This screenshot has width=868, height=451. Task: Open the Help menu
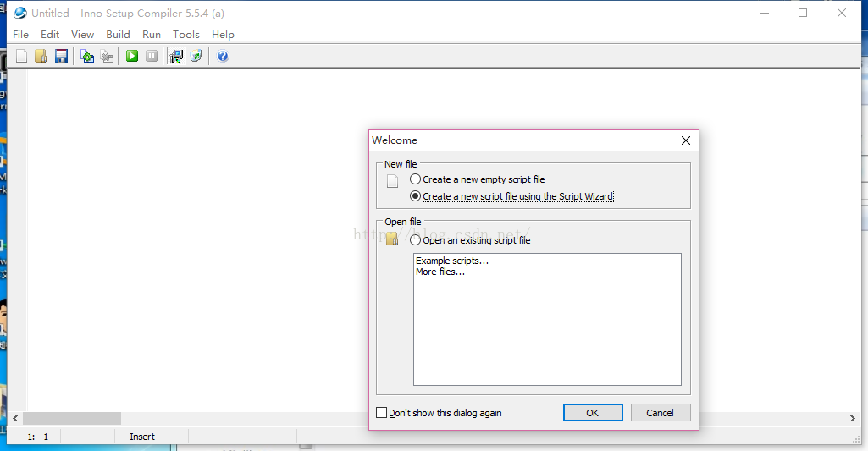click(x=223, y=35)
